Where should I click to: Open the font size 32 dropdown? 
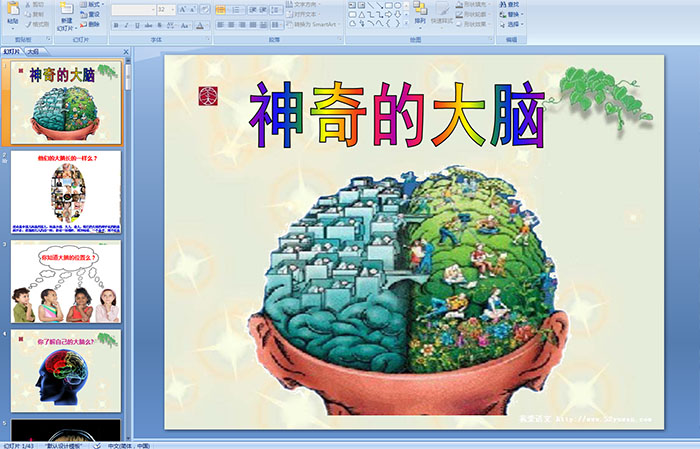tap(173, 9)
